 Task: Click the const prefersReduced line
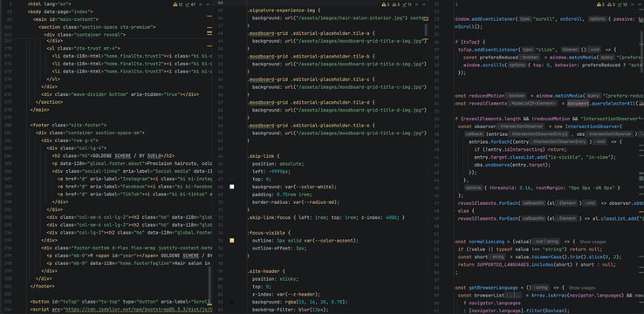[x=553, y=57]
